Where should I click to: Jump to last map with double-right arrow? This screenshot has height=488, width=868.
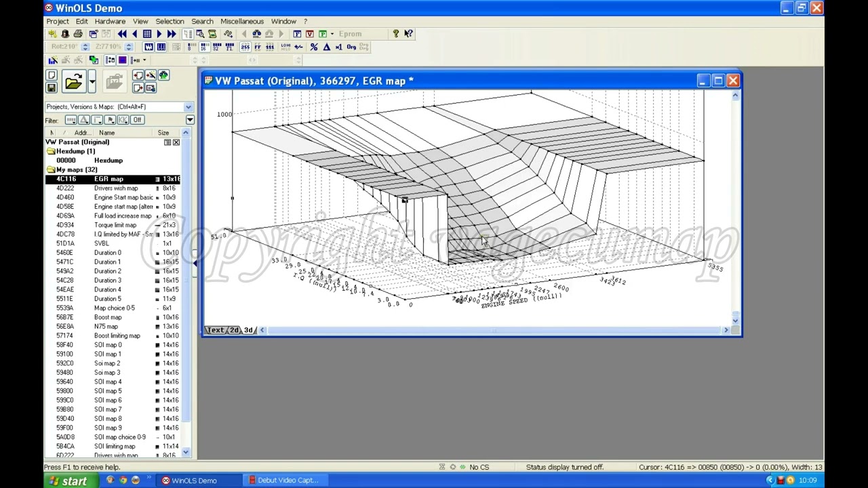tap(172, 34)
